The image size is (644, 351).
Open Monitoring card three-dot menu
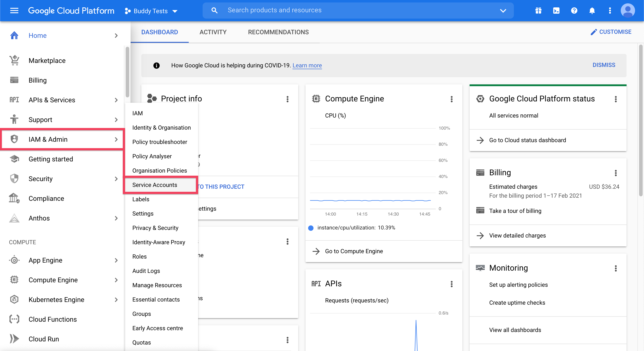[616, 268]
